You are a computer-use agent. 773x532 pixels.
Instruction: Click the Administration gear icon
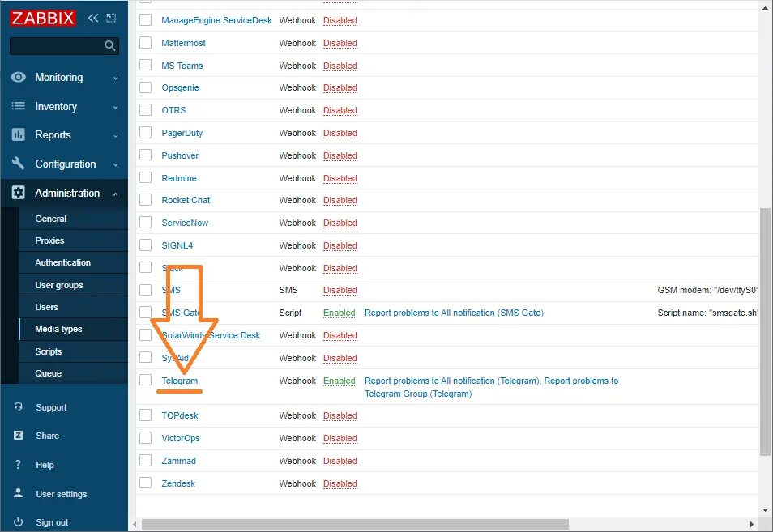(x=19, y=193)
